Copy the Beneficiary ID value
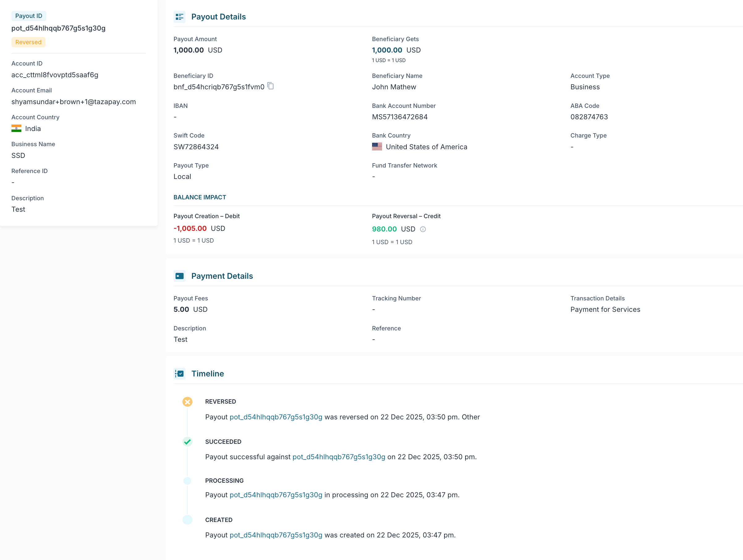The width and height of the screenshot is (743, 560). coord(270,86)
